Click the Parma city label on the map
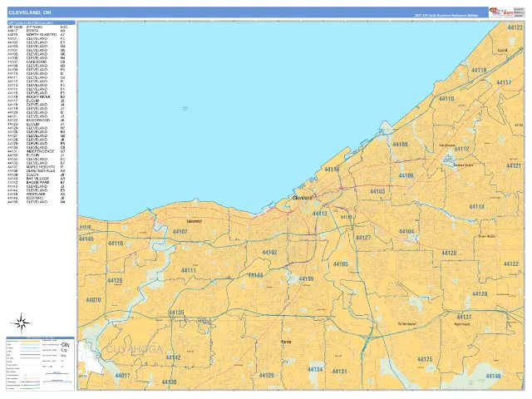This screenshot has width=532, height=399. 286,342
